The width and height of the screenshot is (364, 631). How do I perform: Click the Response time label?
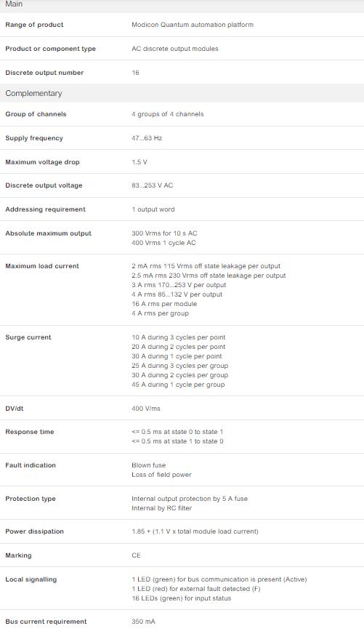click(x=29, y=432)
